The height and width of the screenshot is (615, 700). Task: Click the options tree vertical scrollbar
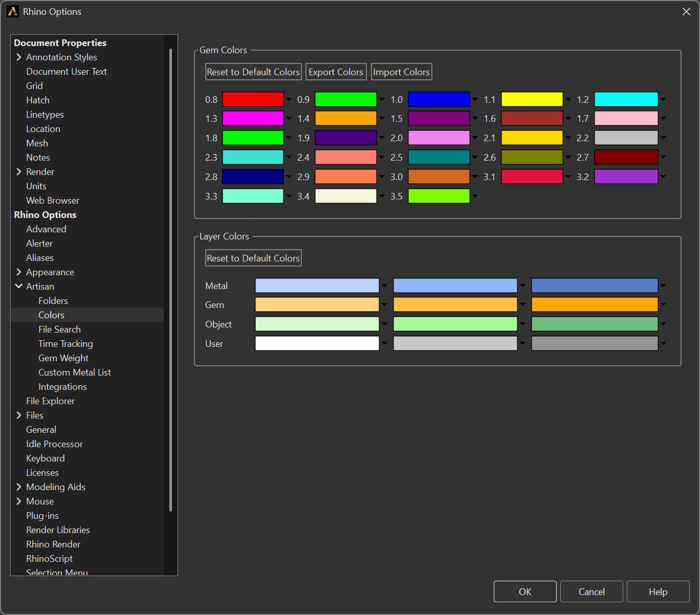click(170, 280)
